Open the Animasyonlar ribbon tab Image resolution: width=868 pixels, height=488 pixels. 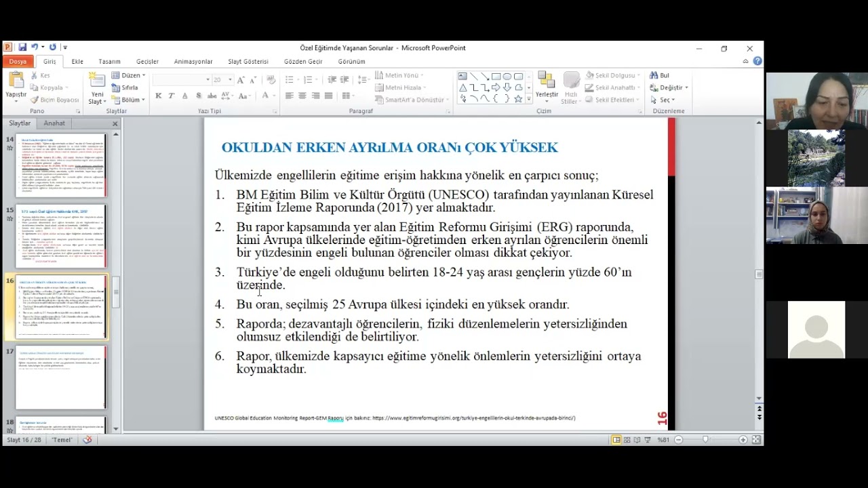coord(193,61)
